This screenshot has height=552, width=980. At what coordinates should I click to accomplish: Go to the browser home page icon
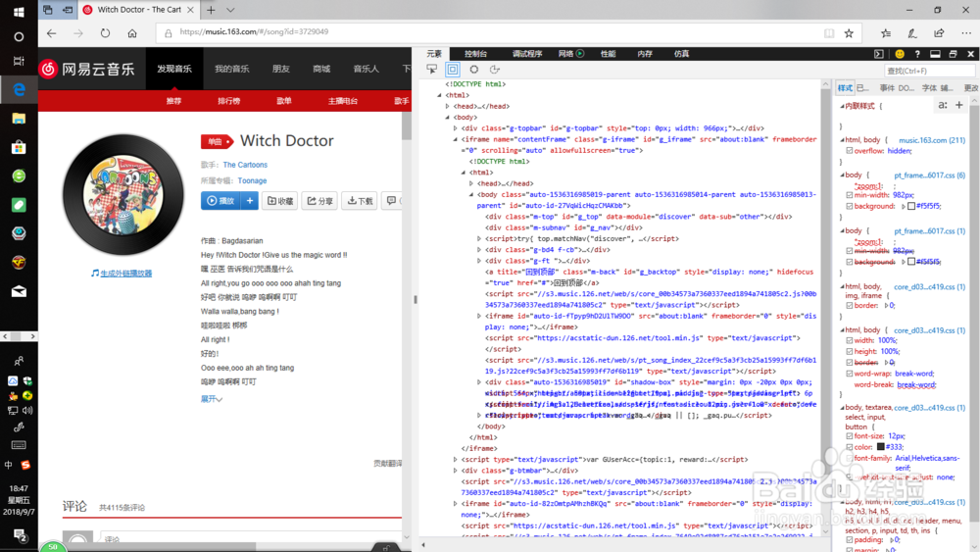click(x=132, y=33)
